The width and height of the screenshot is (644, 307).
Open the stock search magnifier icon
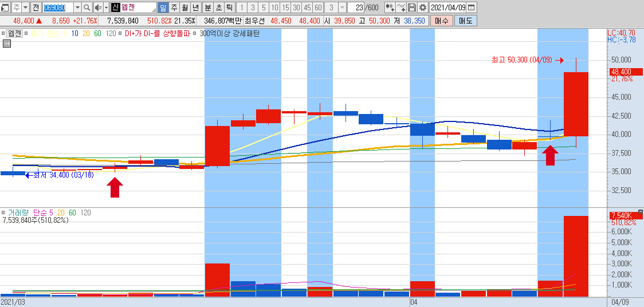(x=87, y=7)
